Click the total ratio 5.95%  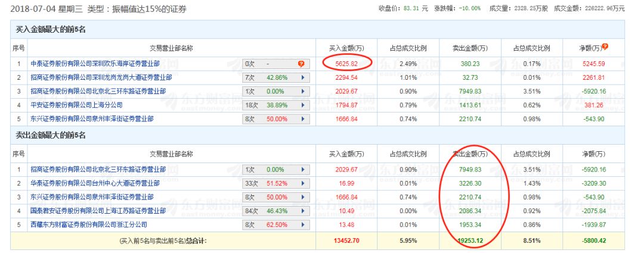408,240
